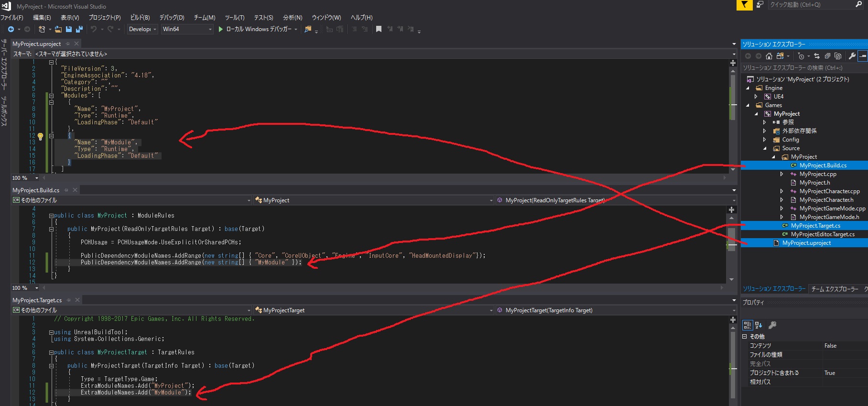This screenshot has width=868, height=406.
Task: Open the 編集(E) menu
Action: [42, 17]
